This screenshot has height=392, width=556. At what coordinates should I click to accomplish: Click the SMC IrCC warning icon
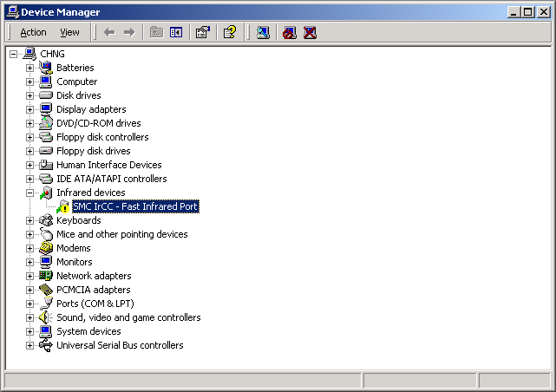pyautogui.click(x=62, y=206)
